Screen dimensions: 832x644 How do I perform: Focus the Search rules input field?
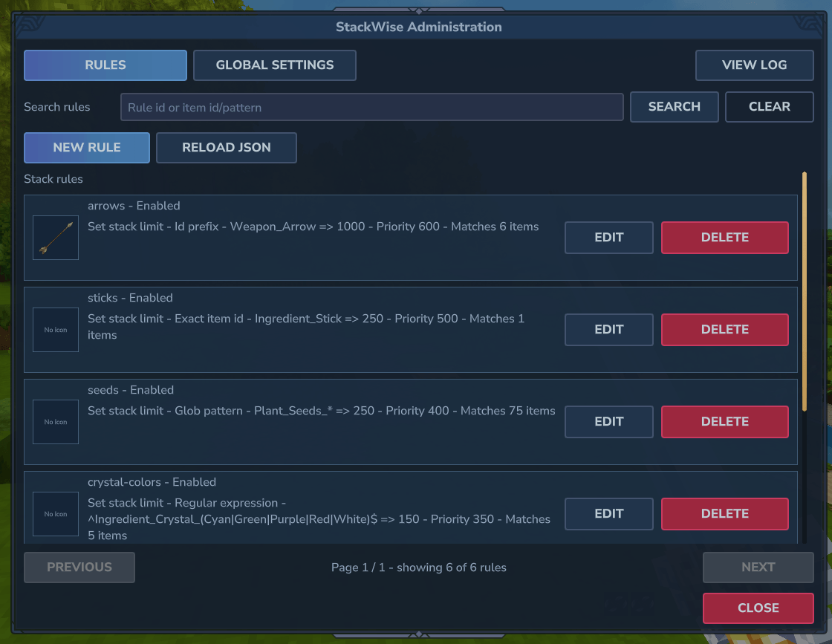[371, 107]
